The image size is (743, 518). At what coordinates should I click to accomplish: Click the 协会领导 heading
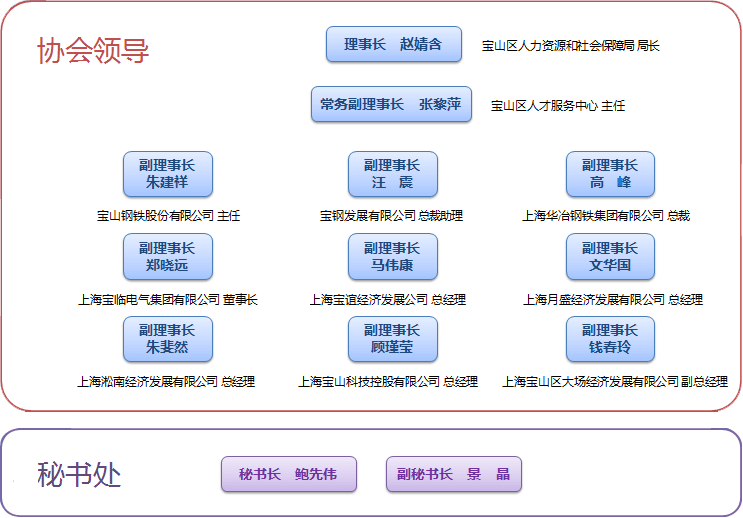click(x=93, y=50)
